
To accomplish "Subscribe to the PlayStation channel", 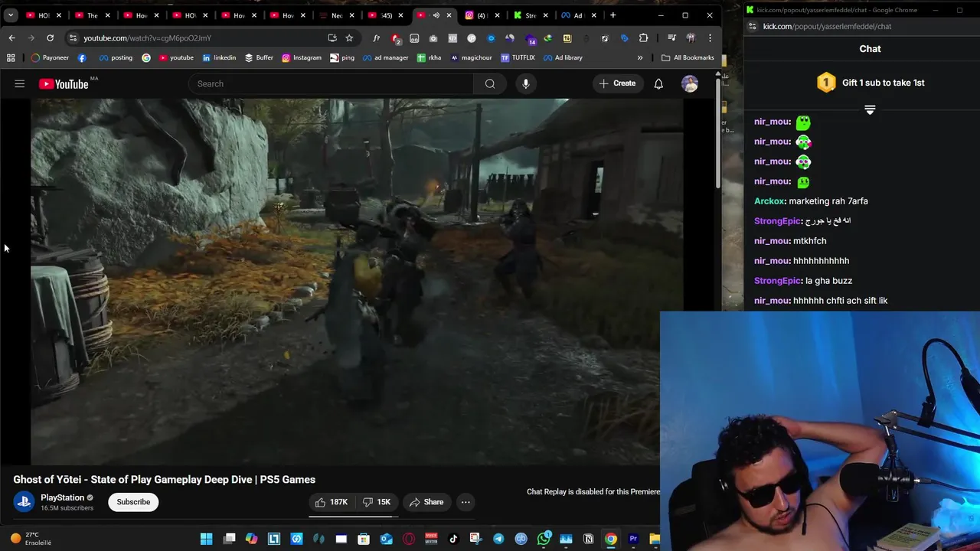I will tap(133, 502).
